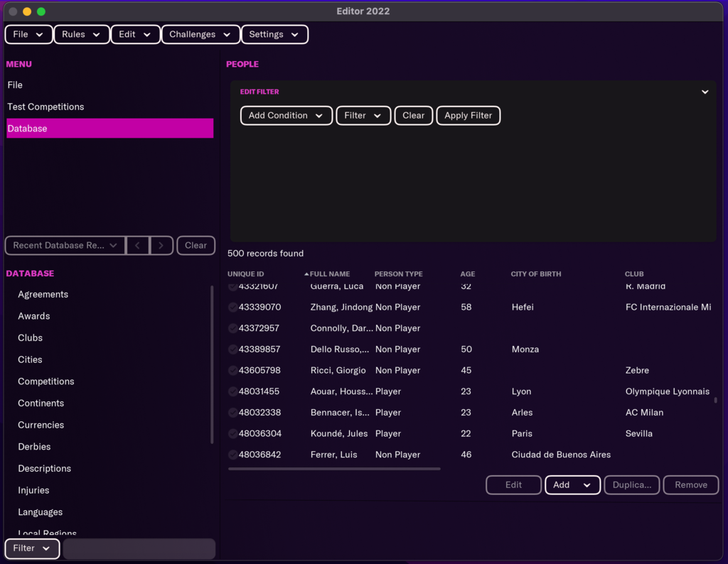Screen dimensions: 728x564
Task: Click the table horizontal scrollbar
Action: pyautogui.click(x=334, y=469)
